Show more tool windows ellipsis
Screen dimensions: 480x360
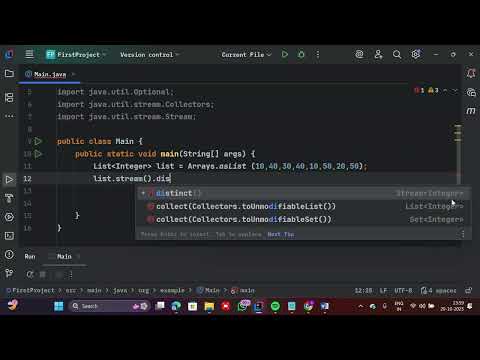pos(9,116)
